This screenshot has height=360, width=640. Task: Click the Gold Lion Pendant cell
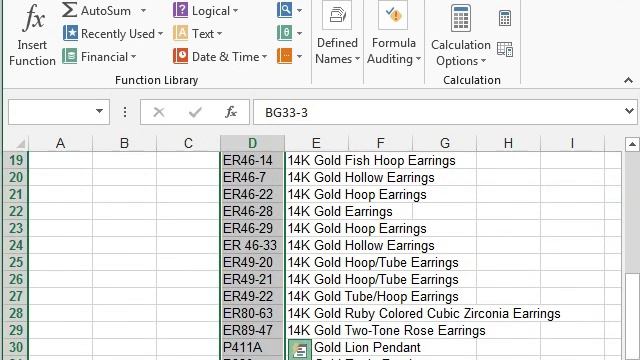[367, 347]
